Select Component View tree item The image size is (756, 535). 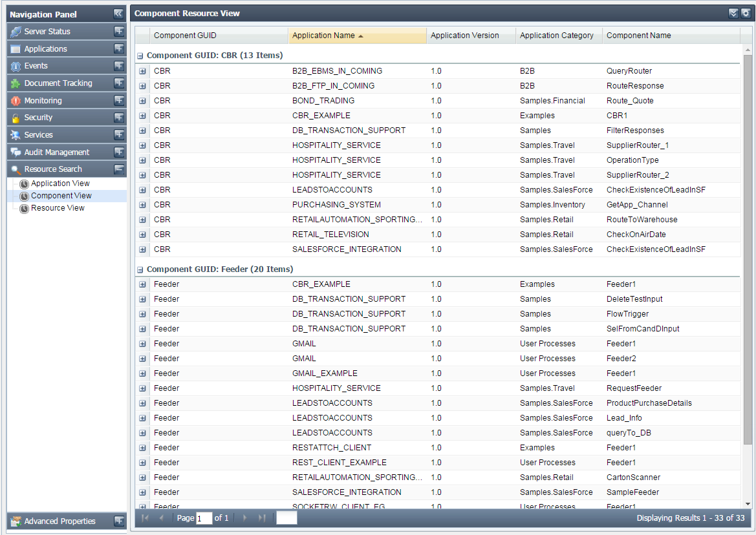(x=61, y=196)
